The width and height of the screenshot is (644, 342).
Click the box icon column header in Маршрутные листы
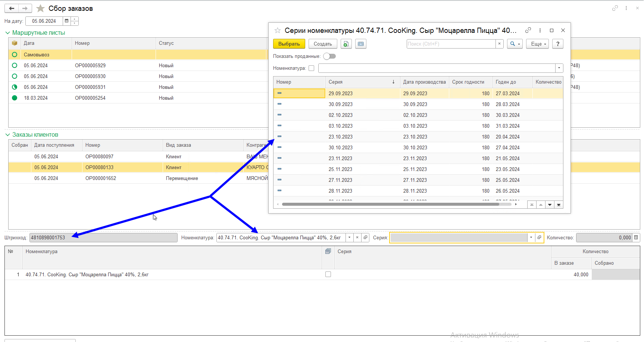pos(15,43)
